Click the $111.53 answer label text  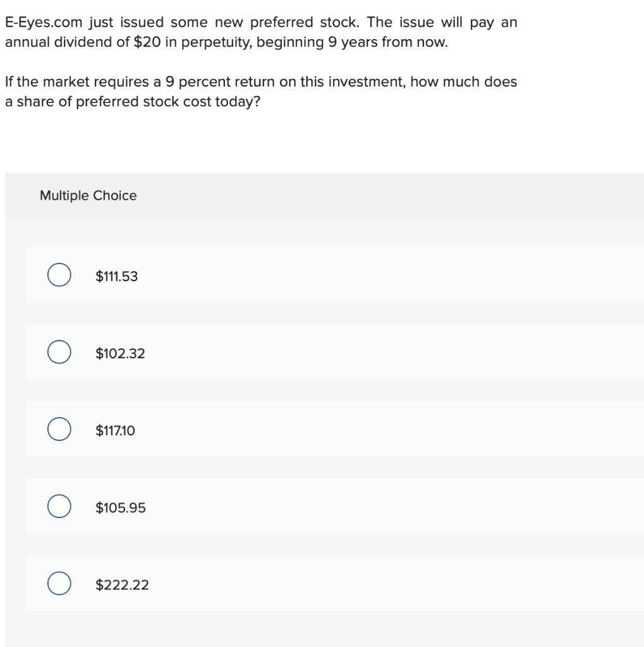pos(116,276)
